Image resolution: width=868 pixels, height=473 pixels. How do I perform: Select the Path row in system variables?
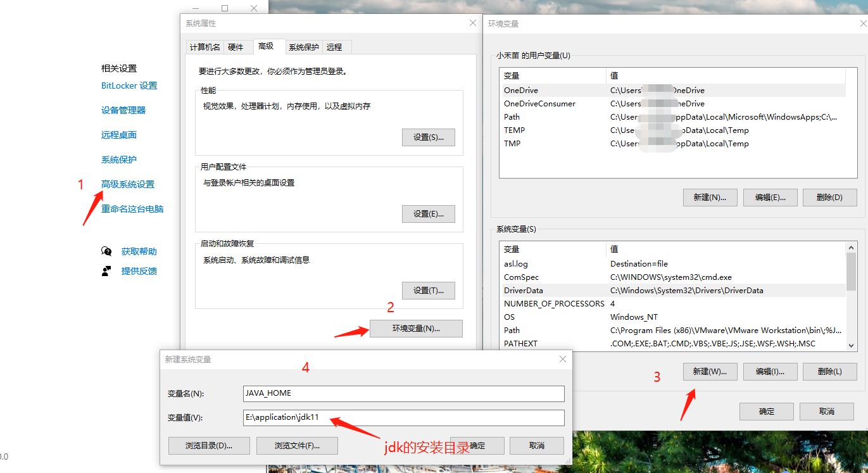pos(674,331)
